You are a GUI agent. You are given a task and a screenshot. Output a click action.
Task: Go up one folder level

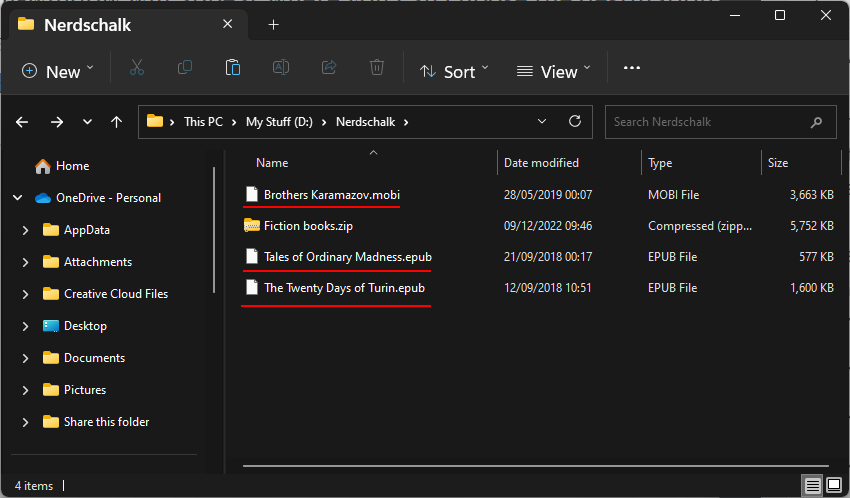[x=117, y=122]
